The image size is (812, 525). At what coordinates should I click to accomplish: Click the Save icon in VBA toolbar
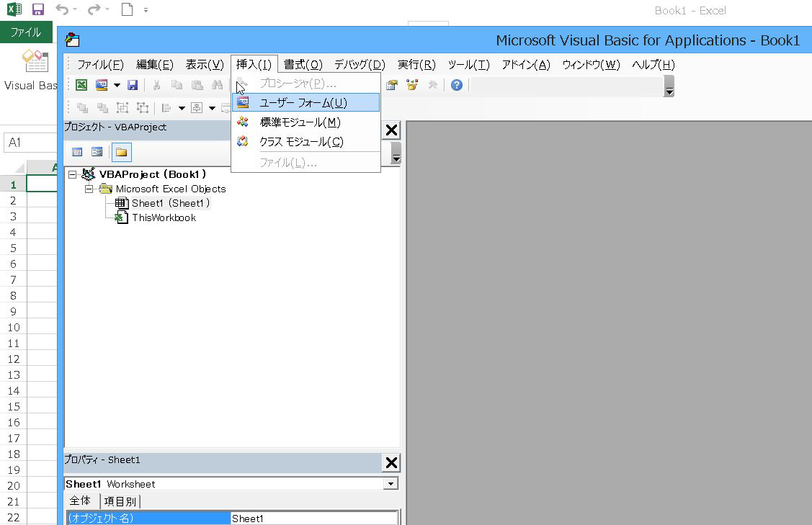click(133, 85)
